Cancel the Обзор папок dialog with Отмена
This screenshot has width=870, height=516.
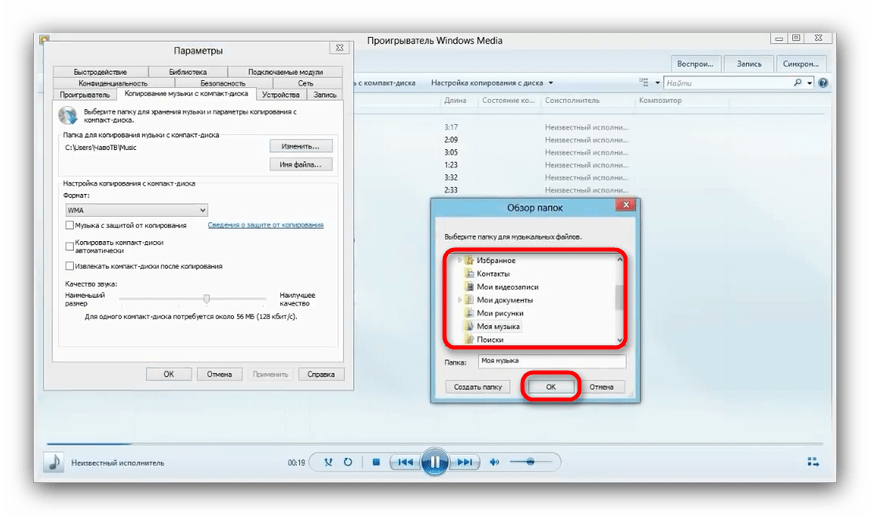[x=601, y=387]
